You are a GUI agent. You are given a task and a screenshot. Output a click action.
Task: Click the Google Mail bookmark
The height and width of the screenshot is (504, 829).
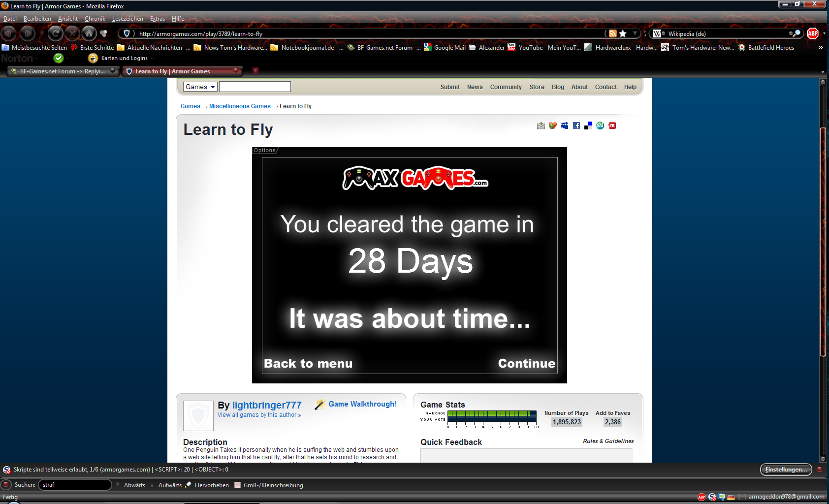pos(445,48)
